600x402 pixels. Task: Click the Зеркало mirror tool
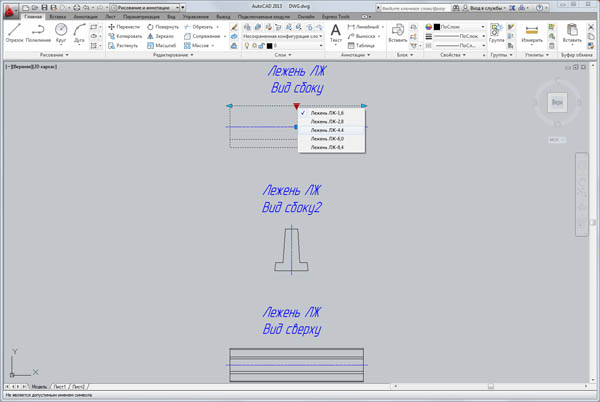tap(160, 36)
